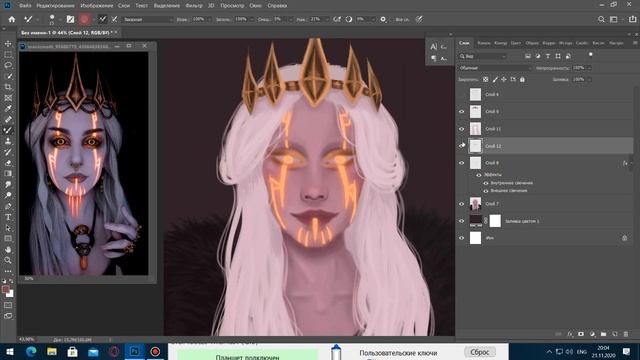The width and height of the screenshot is (640, 360).
Task: Select the Smudge tool
Action: click(8, 184)
